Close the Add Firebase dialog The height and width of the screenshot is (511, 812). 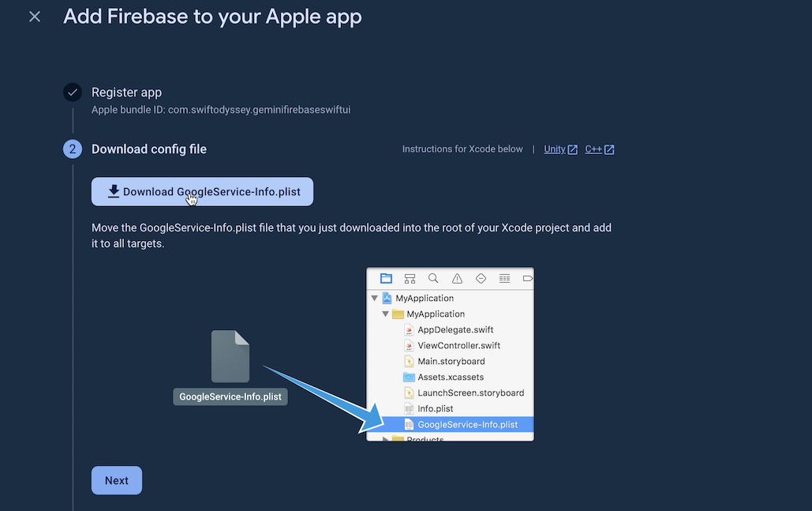(x=35, y=17)
